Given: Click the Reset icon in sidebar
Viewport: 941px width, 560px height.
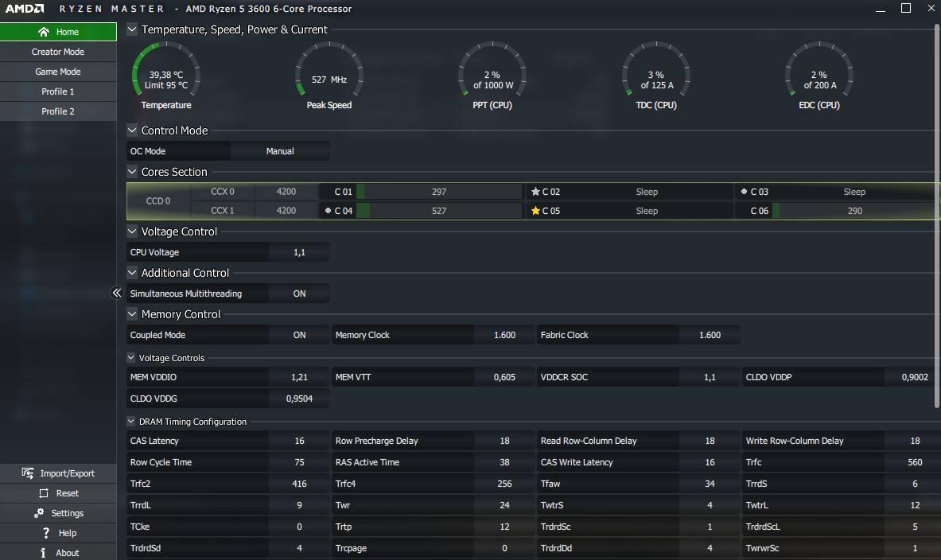Looking at the screenshot, I should click(44, 493).
